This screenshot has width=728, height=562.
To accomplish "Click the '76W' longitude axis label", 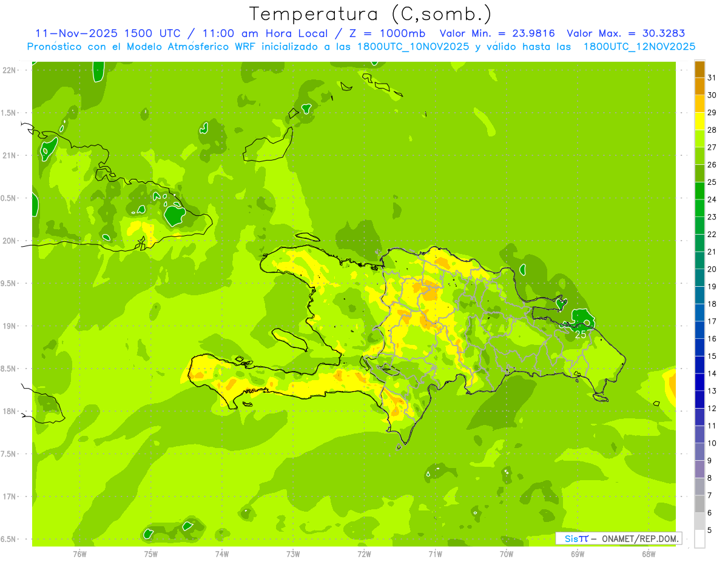I will coord(79,554).
